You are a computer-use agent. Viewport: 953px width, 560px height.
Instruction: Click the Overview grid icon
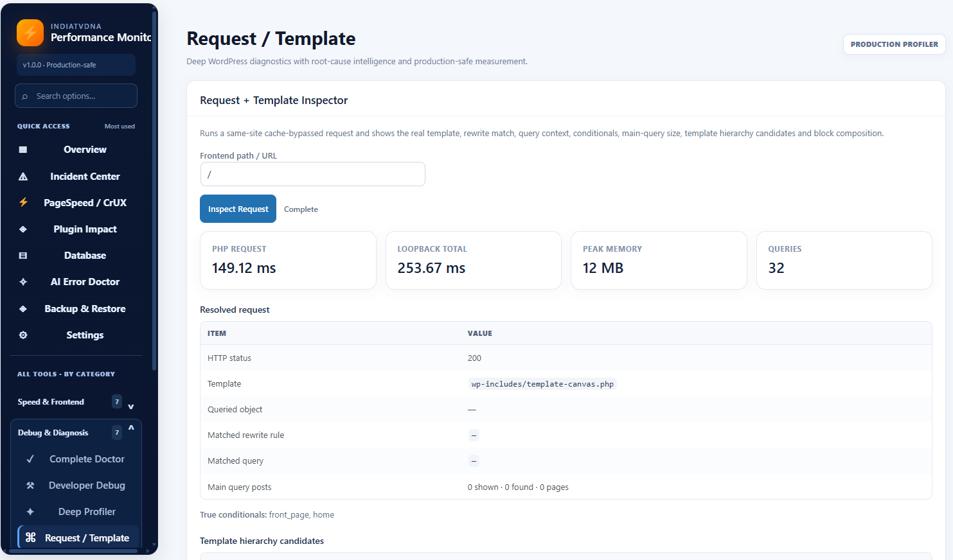(23, 150)
